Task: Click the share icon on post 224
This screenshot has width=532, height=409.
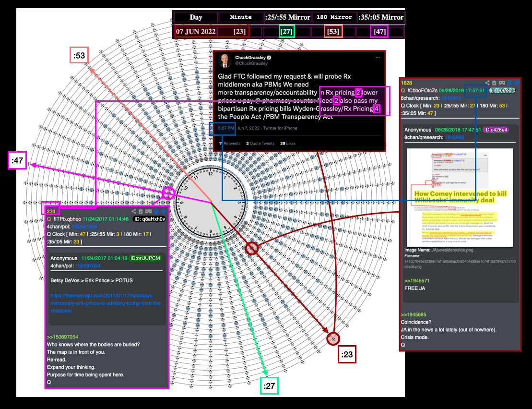Action: (134, 211)
